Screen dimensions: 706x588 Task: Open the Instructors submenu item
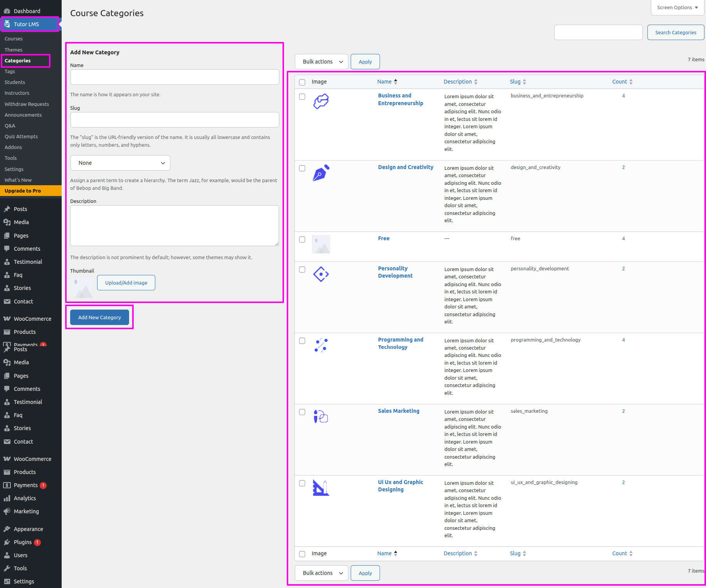tap(17, 93)
